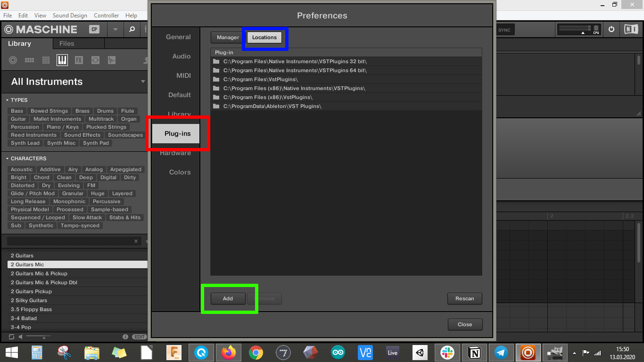Toggle the Tempo-synced character tag
644x362 pixels.
(80, 225)
